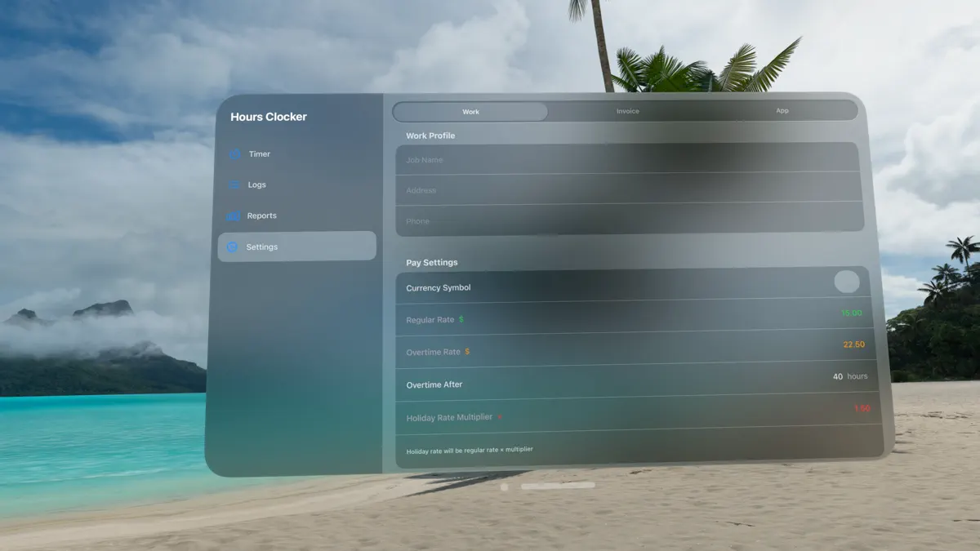Click the orange dollar icon beside Overtime Rate
The image size is (980, 551).
pos(467,352)
